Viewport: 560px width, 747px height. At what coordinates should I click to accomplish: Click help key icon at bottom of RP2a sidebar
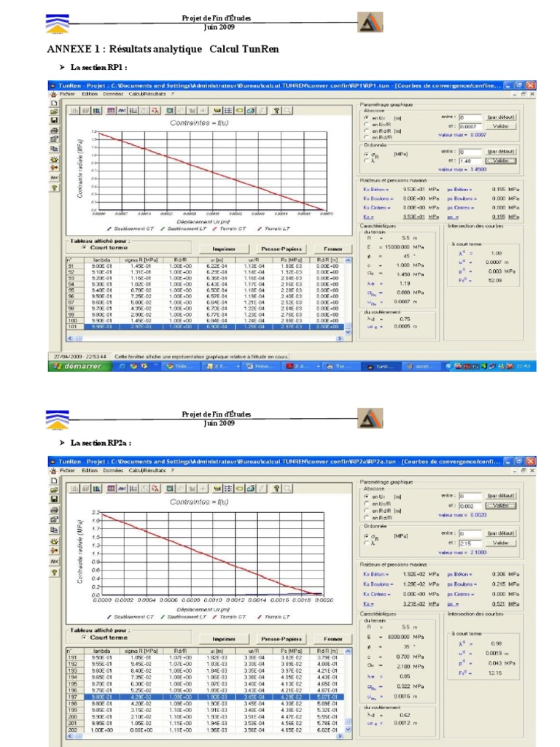pyautogui.click(x=54, y=572)
